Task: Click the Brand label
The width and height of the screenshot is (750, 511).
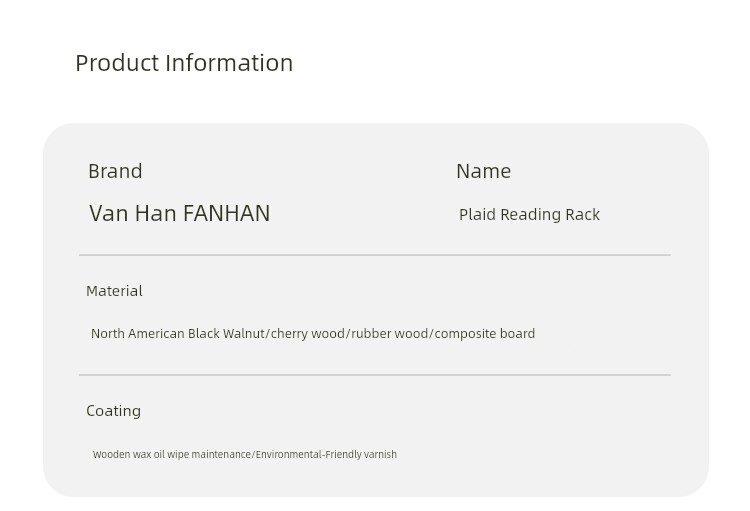Action: coord(115,171)
